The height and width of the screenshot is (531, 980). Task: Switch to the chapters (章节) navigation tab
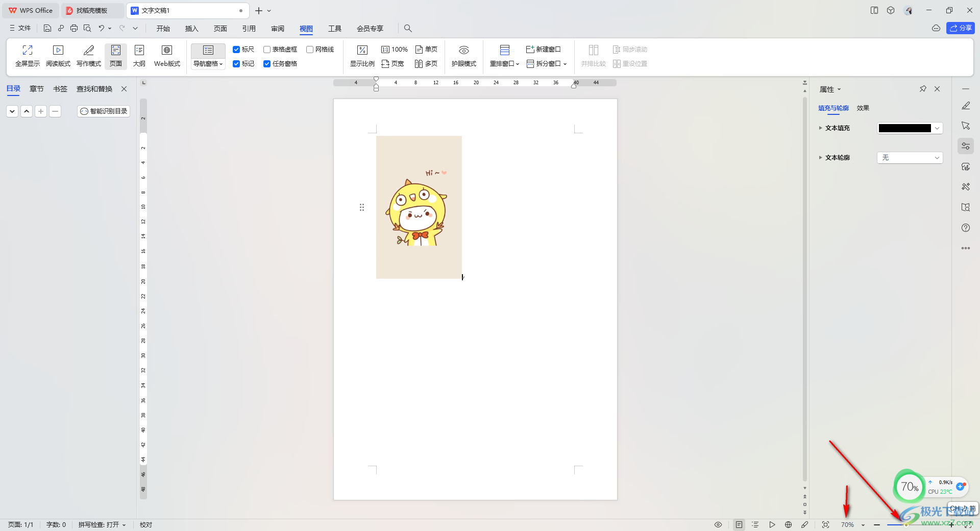pos(37,89)
